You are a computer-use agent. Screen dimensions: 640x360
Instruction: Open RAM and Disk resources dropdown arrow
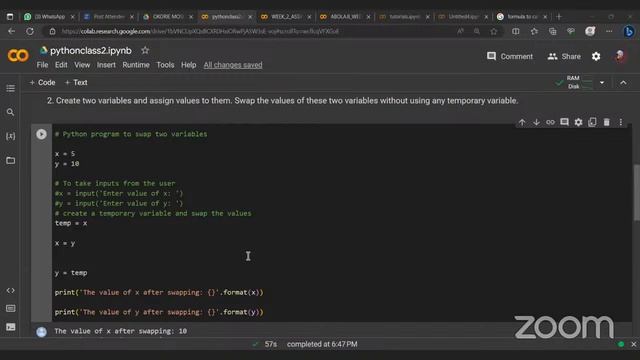coord(602,82)
